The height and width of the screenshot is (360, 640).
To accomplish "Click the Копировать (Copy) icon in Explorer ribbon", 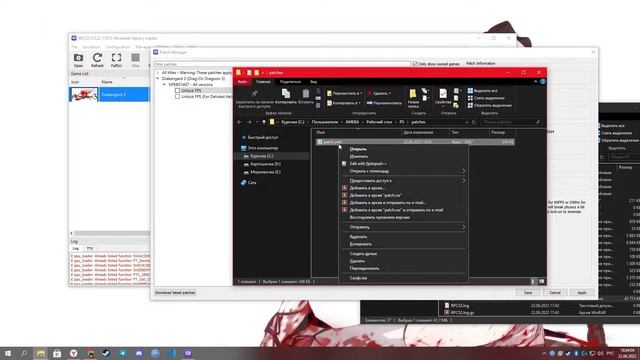I will tap(286, 93).
